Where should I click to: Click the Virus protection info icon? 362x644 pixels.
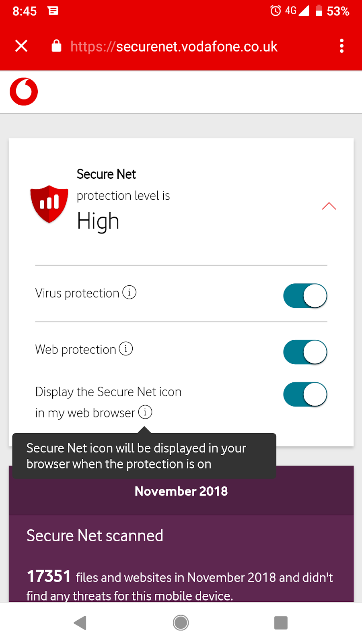129,293
